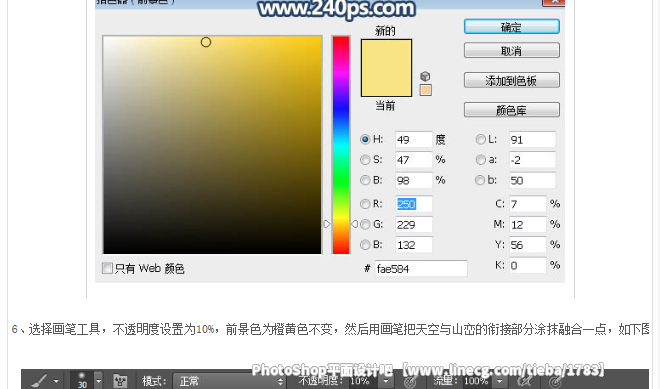660x389 pixels.
Task: Click the 不透明度 field showing 10%
Action: coord(363,381)
